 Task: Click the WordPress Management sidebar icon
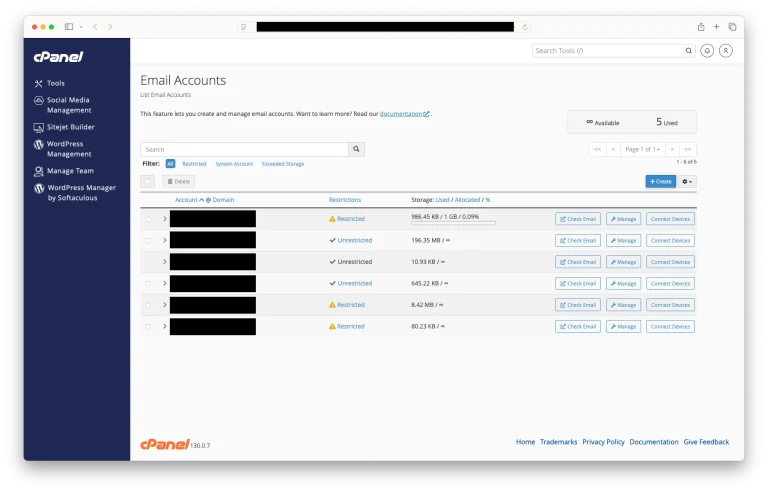[39, 144]
